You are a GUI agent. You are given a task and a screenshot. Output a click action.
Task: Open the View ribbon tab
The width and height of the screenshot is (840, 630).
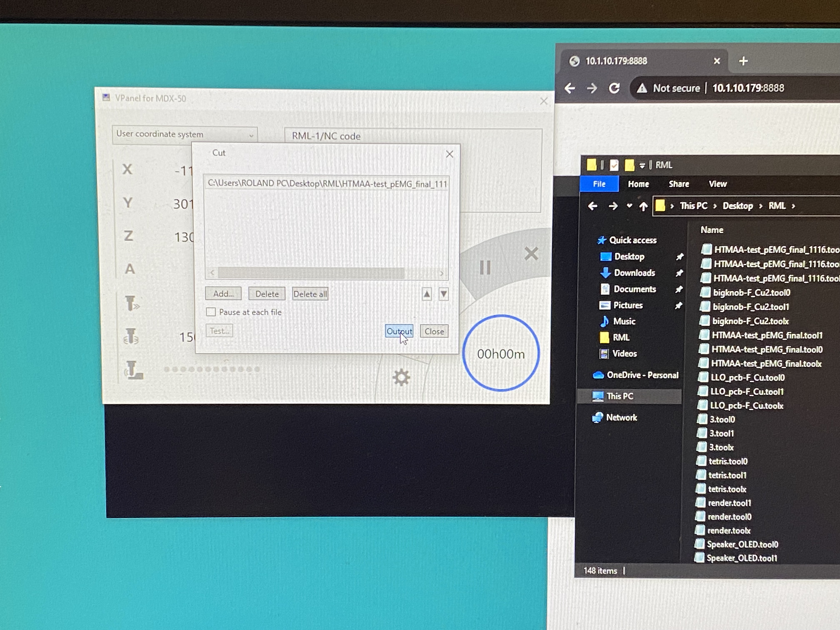717,184
